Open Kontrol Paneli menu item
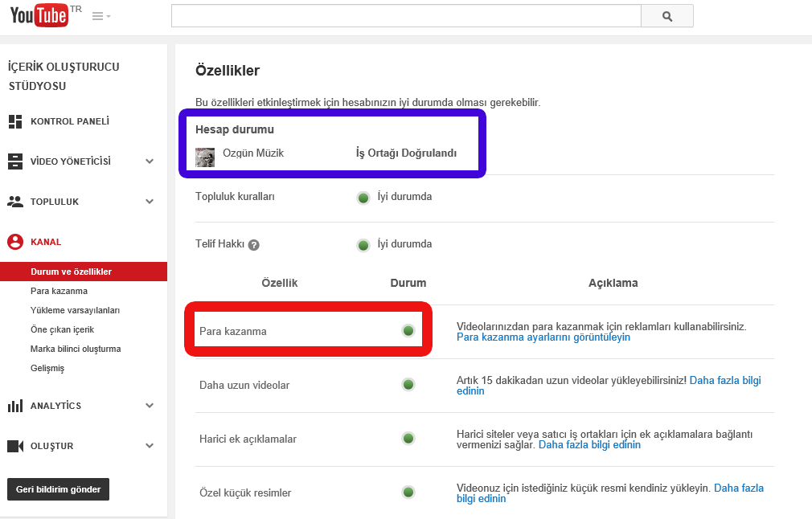 pyautogui.click(x=70, y=121)
